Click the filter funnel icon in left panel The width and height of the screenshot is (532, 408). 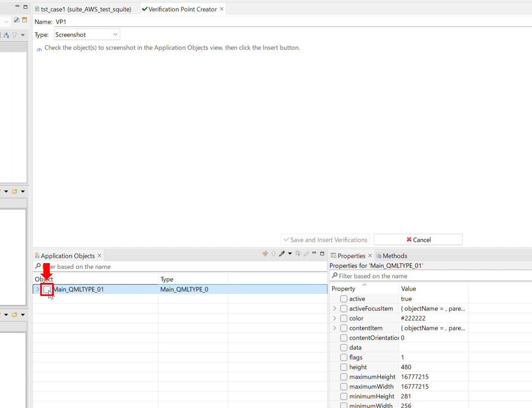[x=15, y=35]
